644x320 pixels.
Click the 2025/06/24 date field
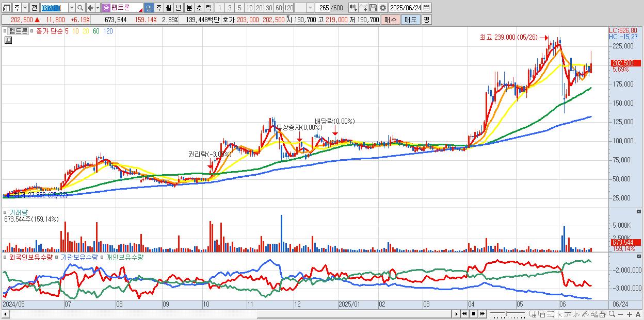[x=405, y=8]
